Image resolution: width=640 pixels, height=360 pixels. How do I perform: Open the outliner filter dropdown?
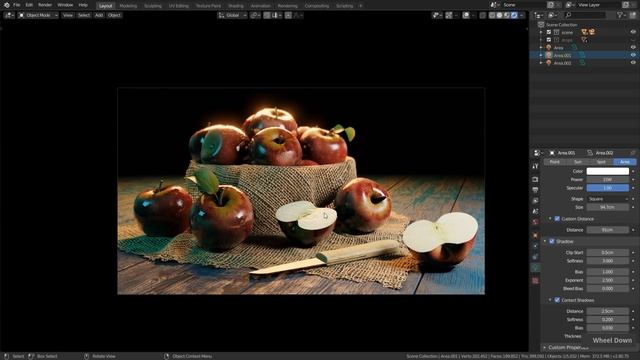tap(621, 15)
